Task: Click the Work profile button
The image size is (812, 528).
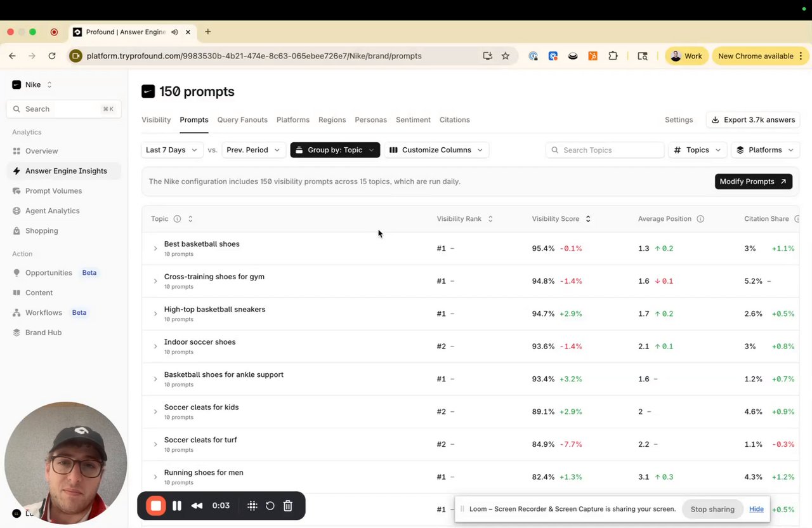Action: [x=686, y=56]
